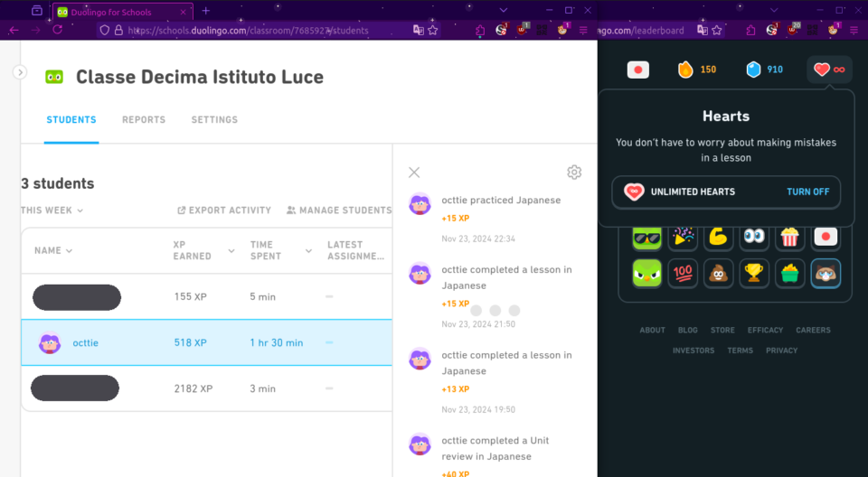Sort by TIME SPENT column
The height and width of the screenshot is (477, 868).
pyautogui.click(x=280, y=250)
